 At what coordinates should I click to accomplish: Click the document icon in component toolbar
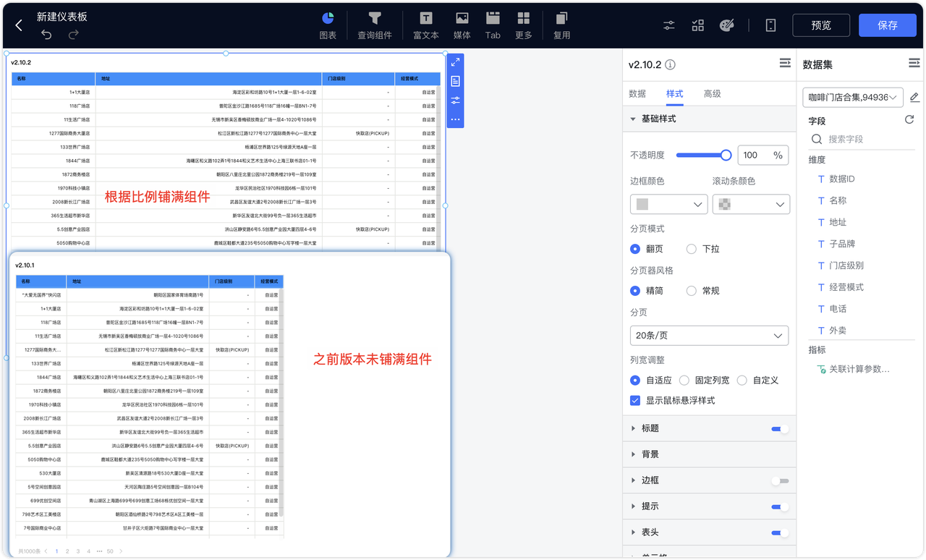455,81
